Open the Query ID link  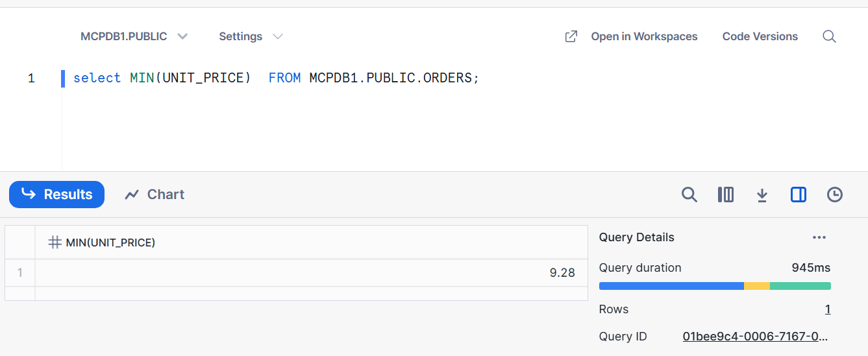point(756,337)
